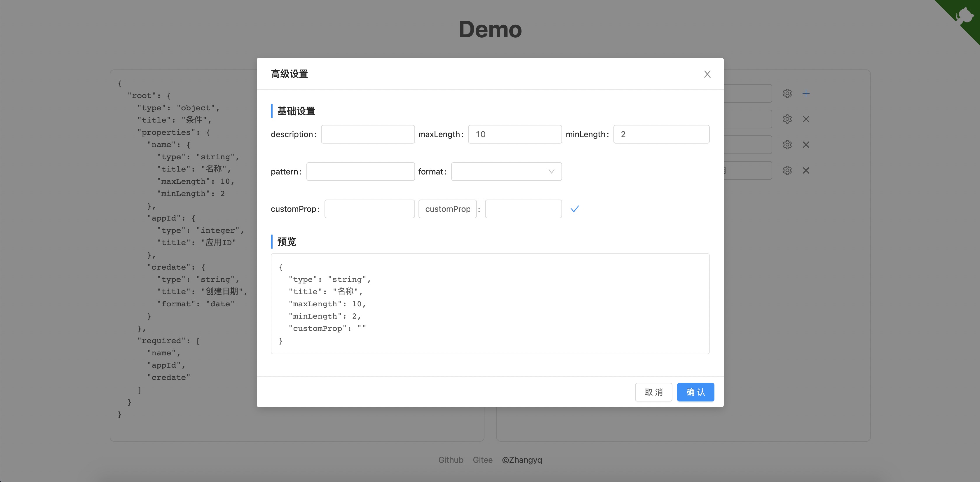Viewport: 980px width, 482px height.
Task: Open settings gear on third field row
Action: click(x=787, y=145)
